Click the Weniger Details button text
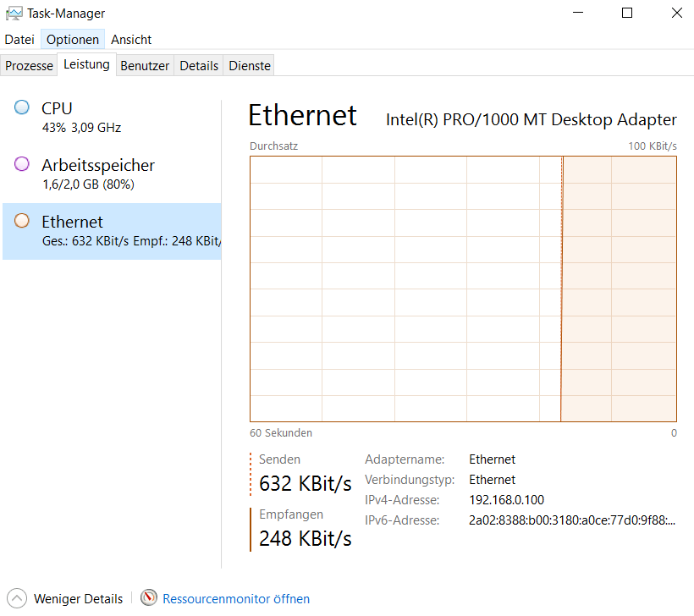Image resolution: width=694 pixels, height=616 pixels. coord(78,598)
